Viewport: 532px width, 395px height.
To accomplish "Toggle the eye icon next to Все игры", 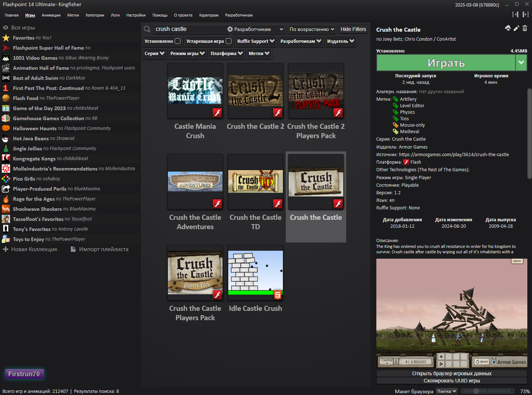I will [x=5, y=28].
